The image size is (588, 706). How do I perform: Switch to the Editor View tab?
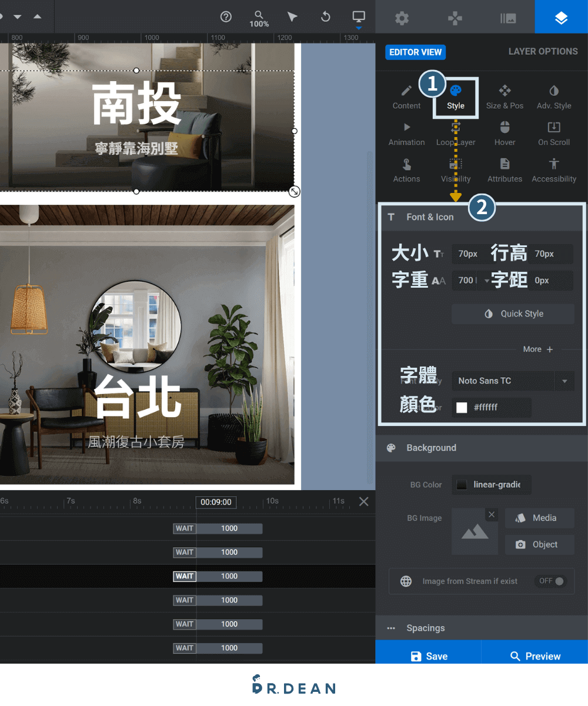point(415,52)
